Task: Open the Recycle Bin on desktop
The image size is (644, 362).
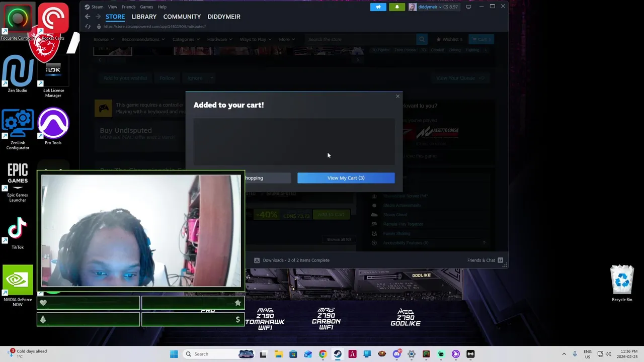Action: [622, 284]
